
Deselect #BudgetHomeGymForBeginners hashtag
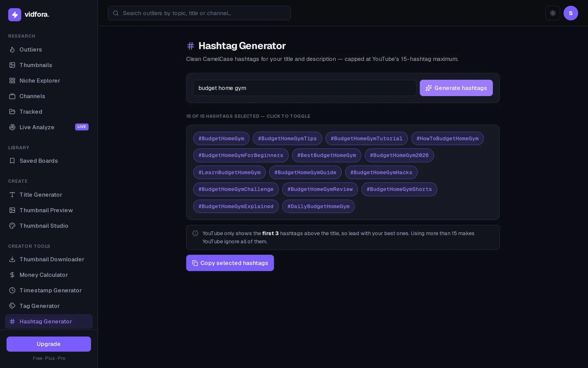pos(241,155)
